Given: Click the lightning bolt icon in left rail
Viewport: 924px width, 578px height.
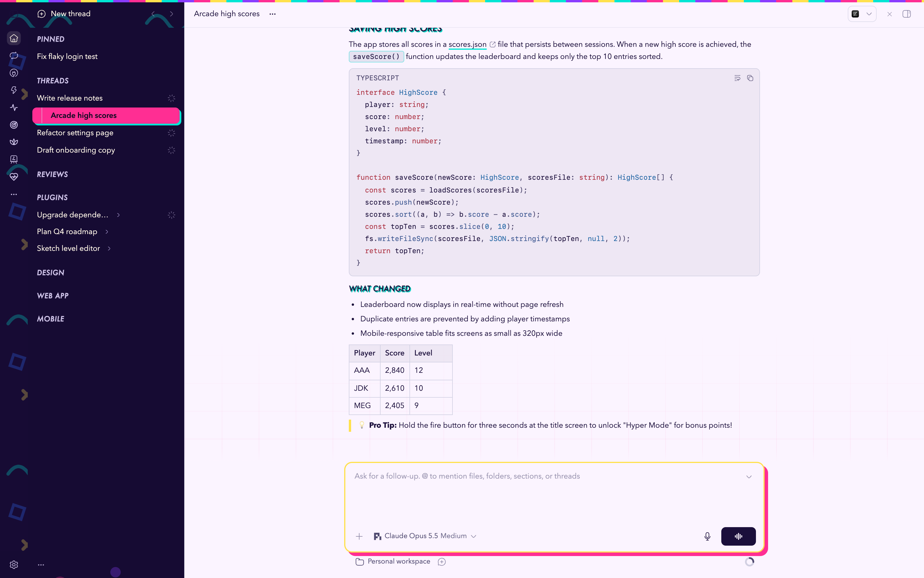Looking at the screenshot, I should [14, 90].
